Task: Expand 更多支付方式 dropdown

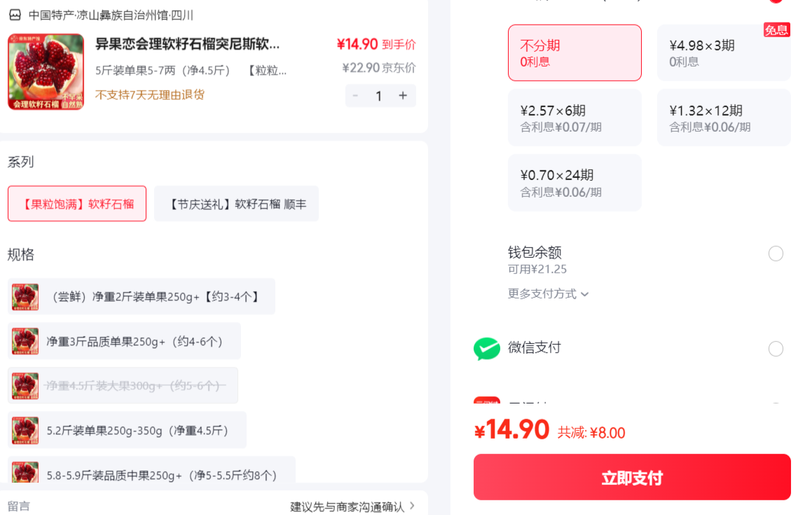Action: (548, 294)
